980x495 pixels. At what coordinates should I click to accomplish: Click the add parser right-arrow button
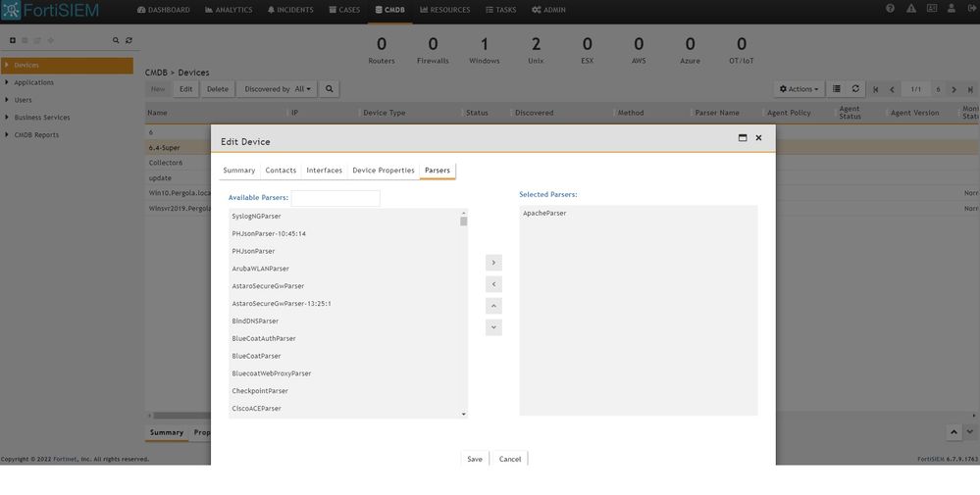(x=493, y=263)
